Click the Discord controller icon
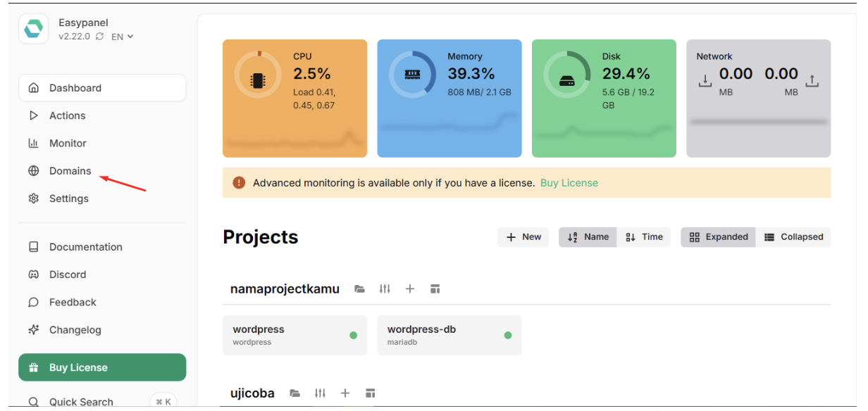Viewport: 868px width, 411px height. [33, 274]
